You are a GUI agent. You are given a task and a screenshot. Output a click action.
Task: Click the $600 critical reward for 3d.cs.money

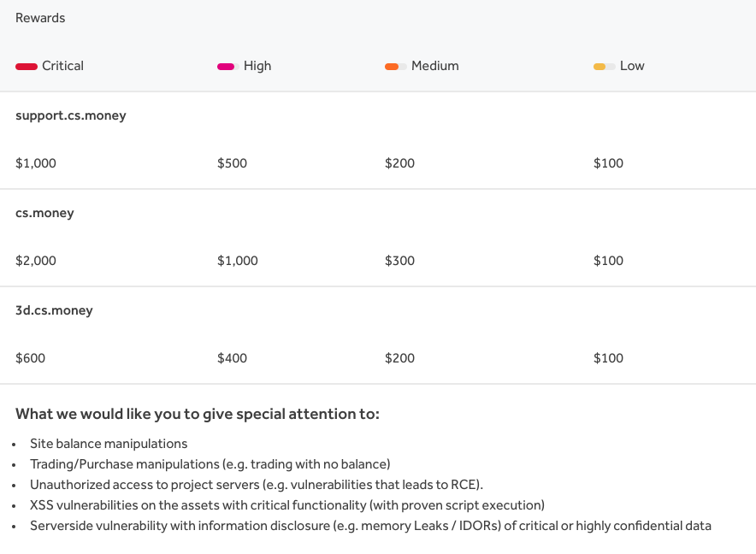31,358
